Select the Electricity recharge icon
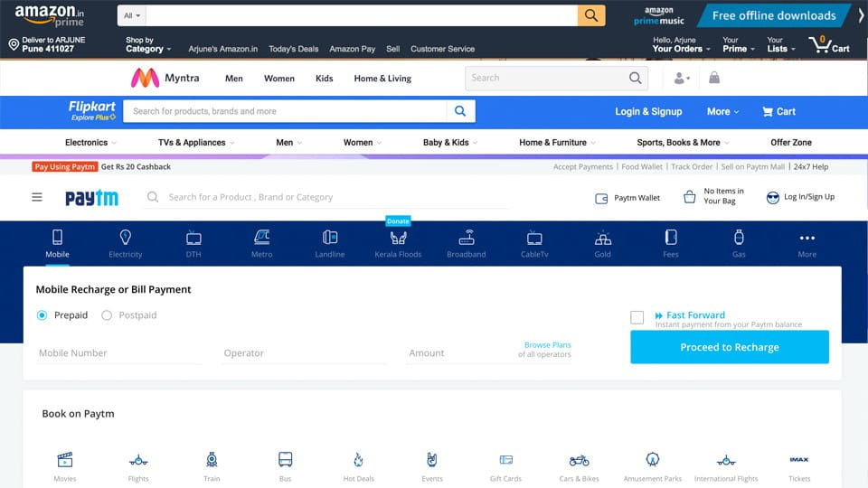The image size is (868, 488). point(126,238)
